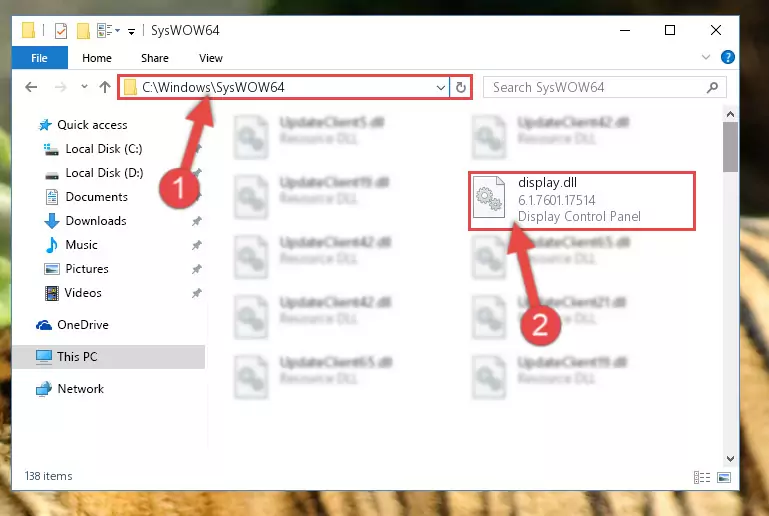Click the scrollbar down arrow
769x516 pixels.
pyautogui.click(x=730, y=459)
